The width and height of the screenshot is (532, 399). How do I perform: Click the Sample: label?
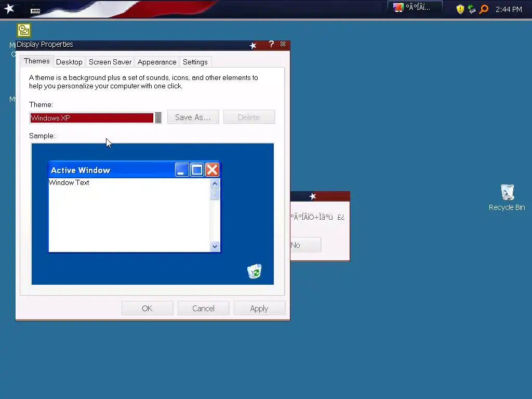click(x=42, y=136)
